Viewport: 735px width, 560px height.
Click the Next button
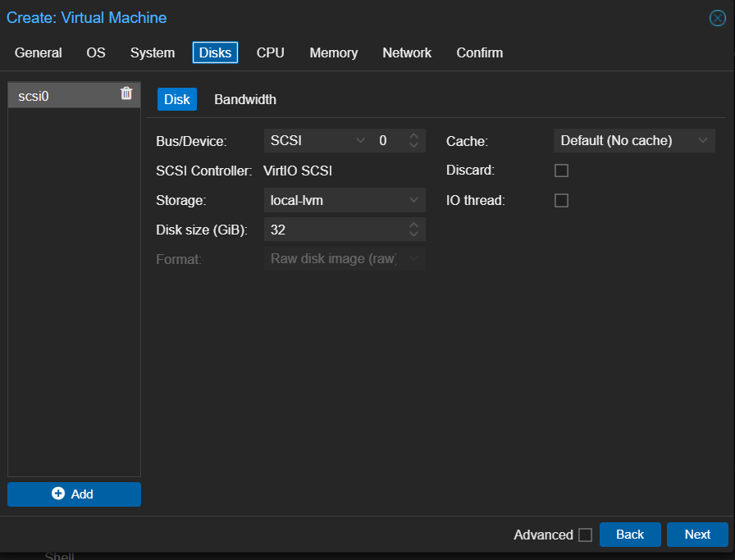coord(697,535)
